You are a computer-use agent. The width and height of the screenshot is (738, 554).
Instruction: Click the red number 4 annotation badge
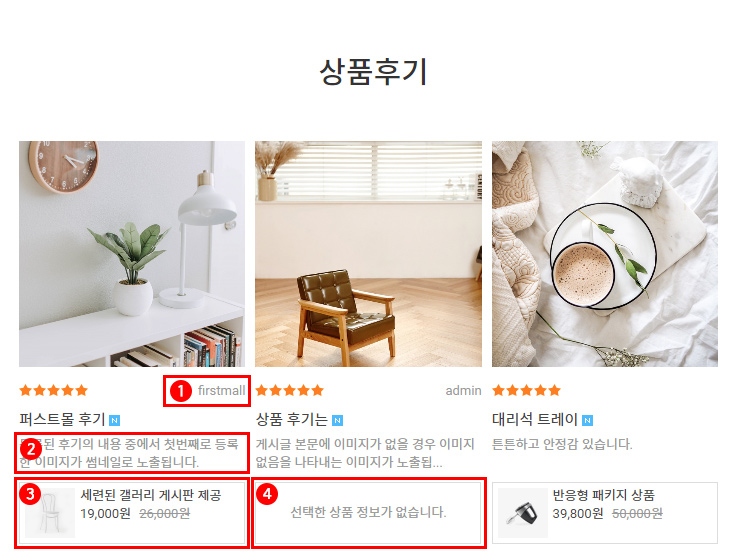(267, 494)
